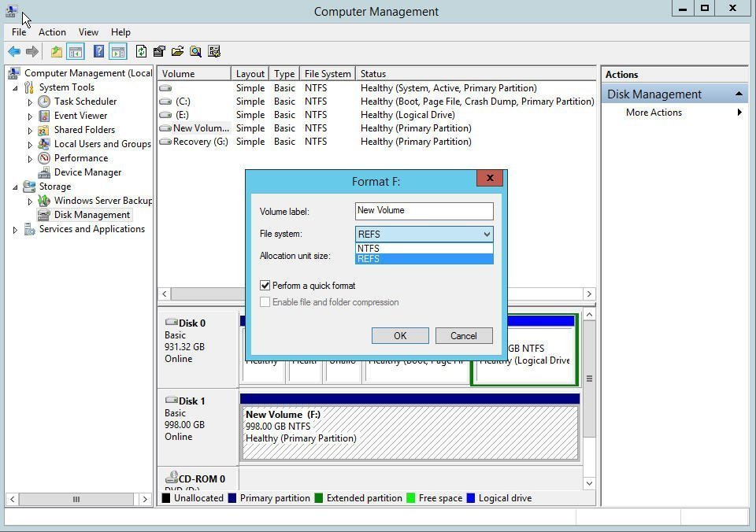Click the Local Users and Groups icon
Screen dimensions: 756x532
[x=44, y=143]
